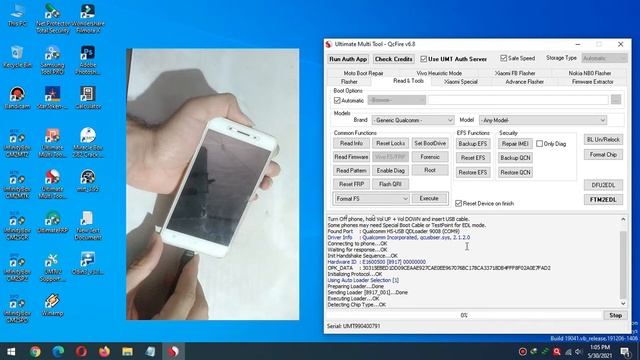
Task: Launch InfinityBox CM2SP2 shortcut
Action: [17, 267]
